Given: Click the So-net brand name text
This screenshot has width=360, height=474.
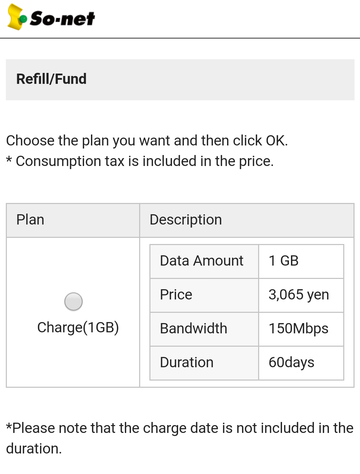Looking at the screenshot, I should click(63, 19).
